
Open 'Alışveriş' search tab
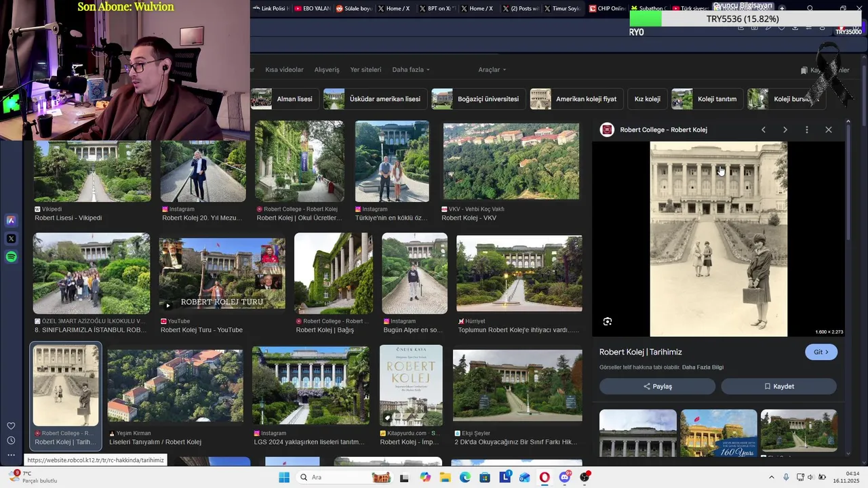coord(327,70)
